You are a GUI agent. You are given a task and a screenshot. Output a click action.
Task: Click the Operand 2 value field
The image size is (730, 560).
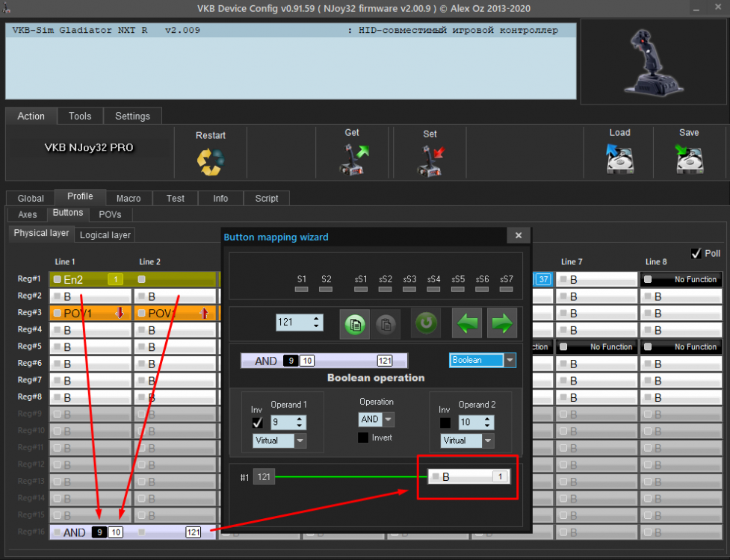[x=470, y=423]
